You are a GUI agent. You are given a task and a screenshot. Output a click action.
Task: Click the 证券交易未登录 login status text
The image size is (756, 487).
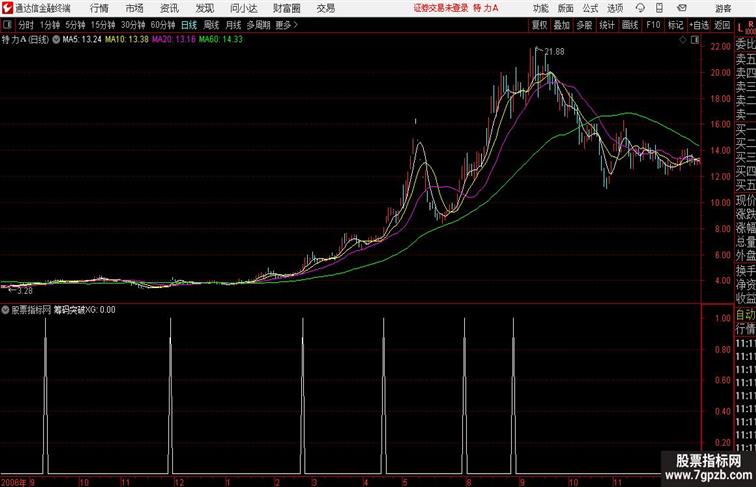coord(441,8)
